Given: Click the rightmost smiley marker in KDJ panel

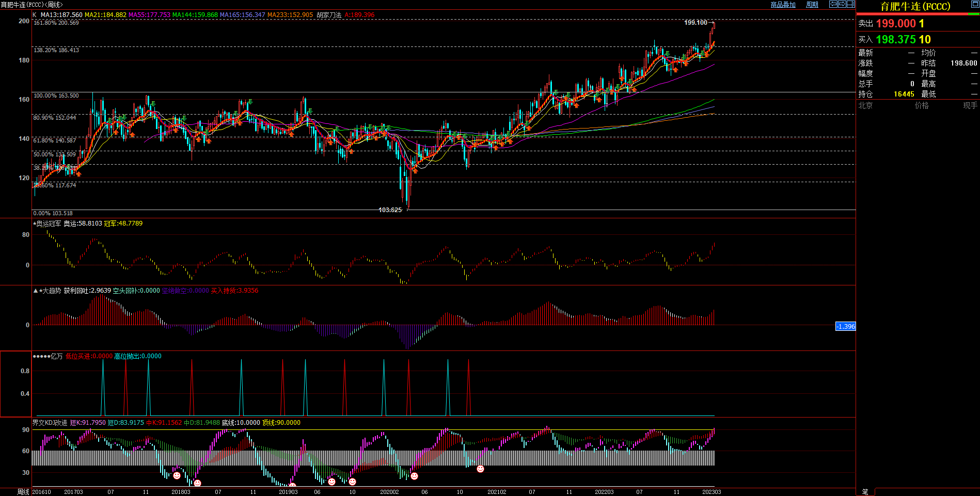Looking at the screenshot, I should (x=480, y=469).
